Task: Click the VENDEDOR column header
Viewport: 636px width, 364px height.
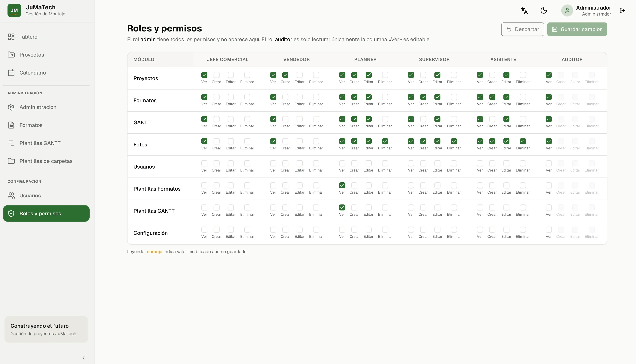Action: 296,60
